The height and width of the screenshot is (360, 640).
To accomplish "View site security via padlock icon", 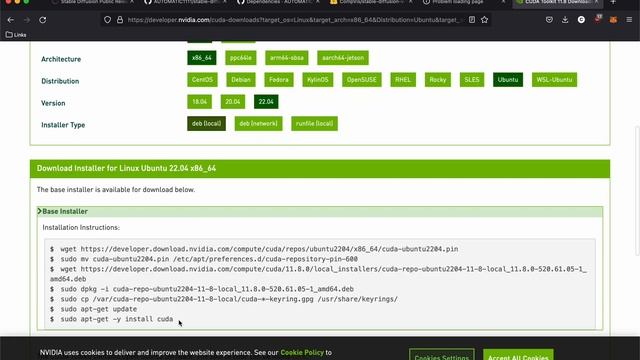I will coord(120,20).
